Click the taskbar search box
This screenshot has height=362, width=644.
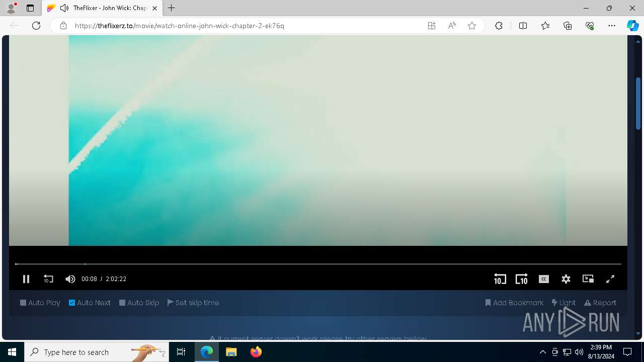tap(97, 352)
